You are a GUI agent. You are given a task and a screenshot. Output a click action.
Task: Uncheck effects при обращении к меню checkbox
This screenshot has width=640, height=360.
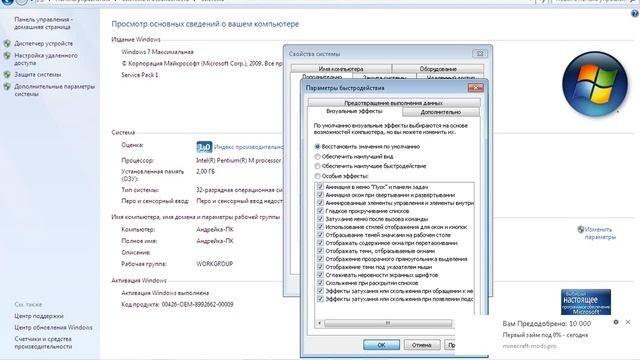(x=320, y=291)
